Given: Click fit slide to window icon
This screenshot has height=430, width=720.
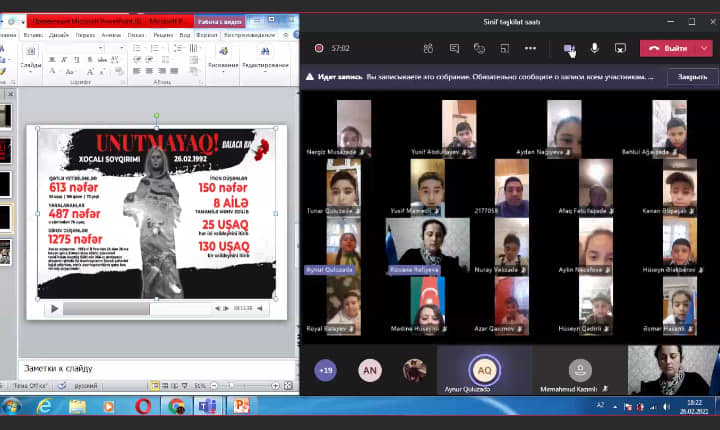Looking at the screenshot, I should [x=288, y=386].
